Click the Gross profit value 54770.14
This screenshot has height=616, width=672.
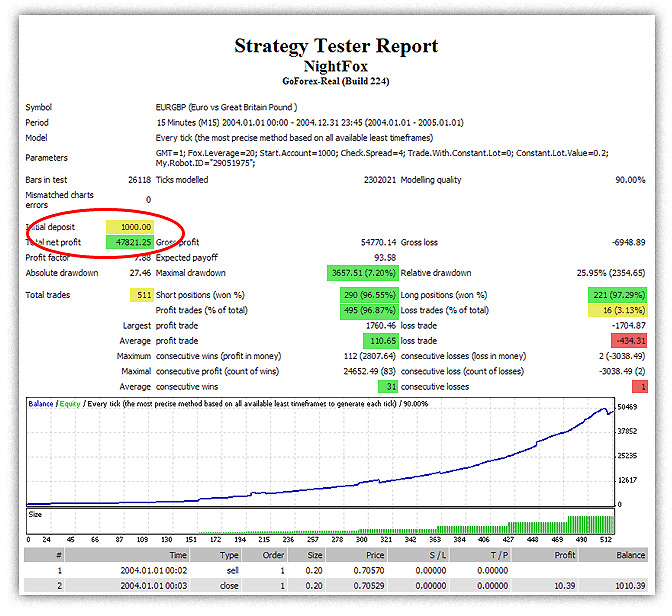378,243
